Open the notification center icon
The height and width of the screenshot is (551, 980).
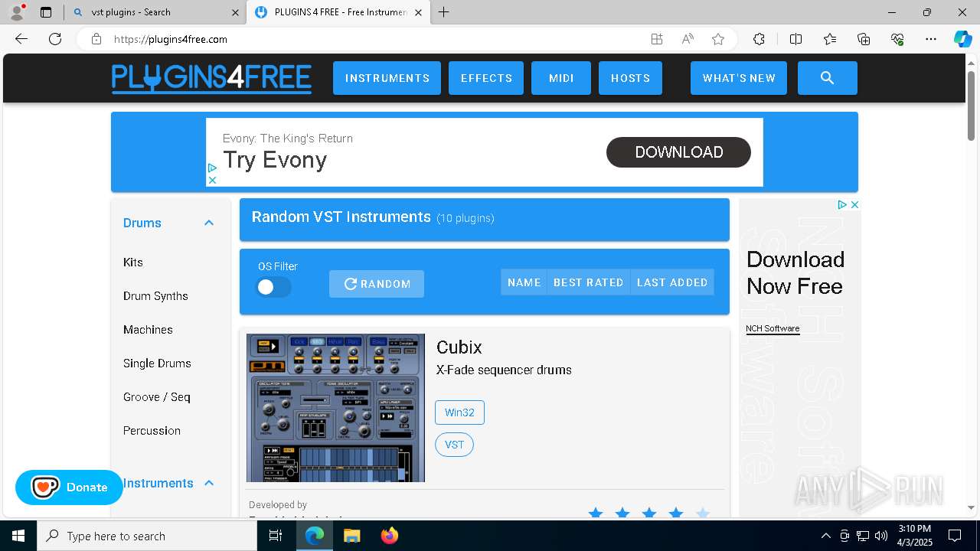pyautogui.click(x=955, y=536)
